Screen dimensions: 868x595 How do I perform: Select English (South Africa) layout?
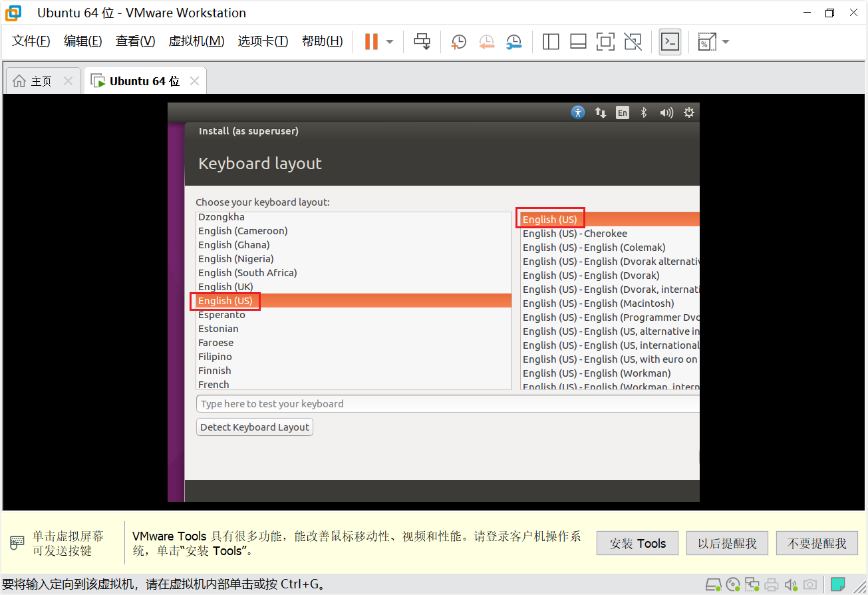[354, 273]
